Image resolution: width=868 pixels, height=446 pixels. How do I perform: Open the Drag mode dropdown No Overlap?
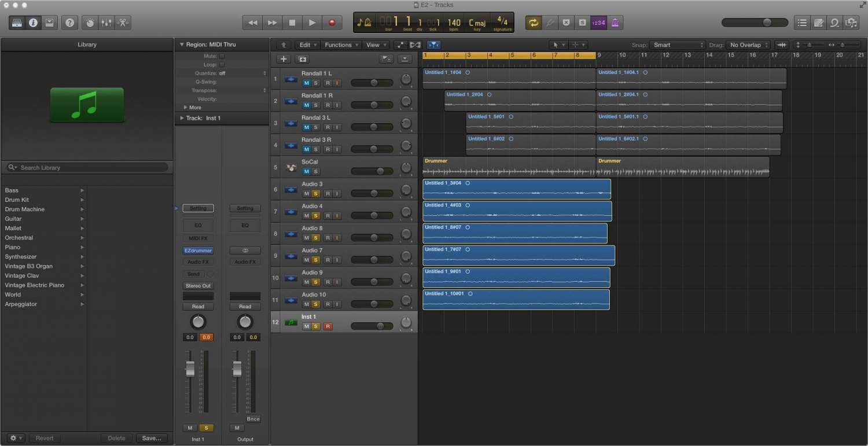coord(749,45)
